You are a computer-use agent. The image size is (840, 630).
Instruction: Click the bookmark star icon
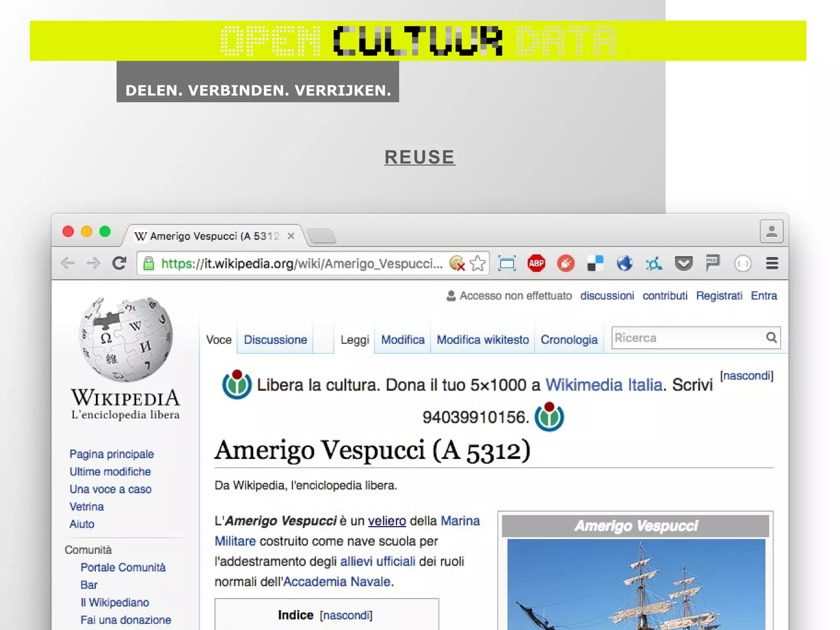click(x=477, y=263)
